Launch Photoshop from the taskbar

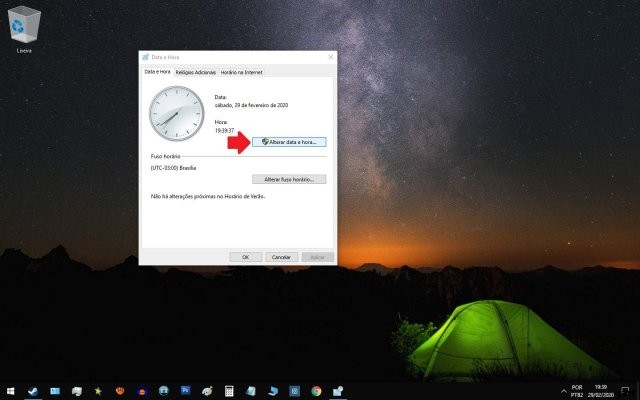[185, 390]
